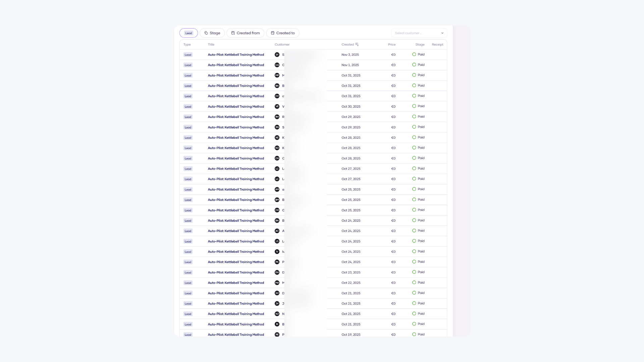
Task: Toggle the Lead type filter chip
Action: coord(189,33)
